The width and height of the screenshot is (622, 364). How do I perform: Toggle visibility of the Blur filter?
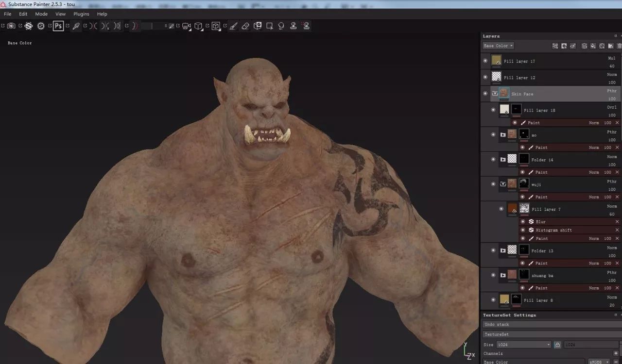tap(523, 221)
